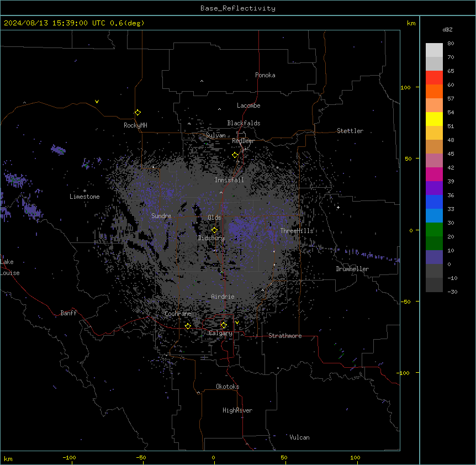Click the yellow v marker northwest of RockyMH
Image resolution: width=476 pixels, height=465 pixels.
(x=97, y=102)
